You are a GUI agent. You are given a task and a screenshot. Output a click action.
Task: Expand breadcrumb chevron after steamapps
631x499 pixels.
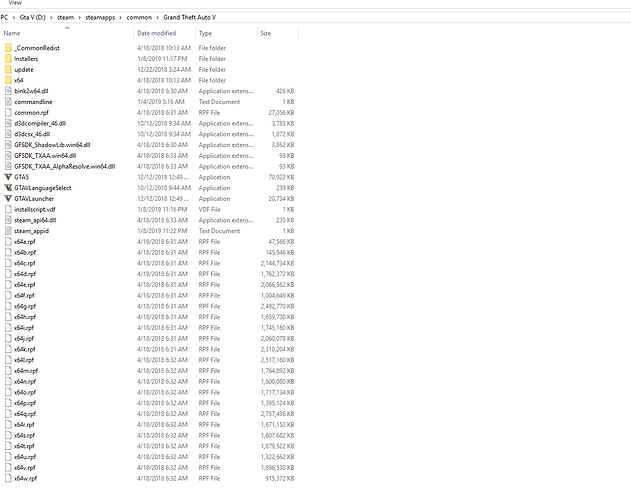click(121, 18)
